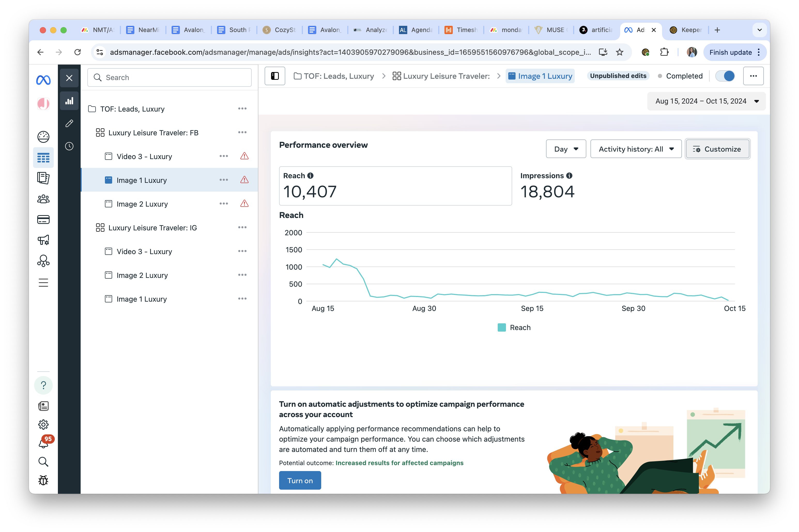Click Image 1 Luxury breadcrumb chip
This screenshot has width=799, height=532.
tap(540, 76)
